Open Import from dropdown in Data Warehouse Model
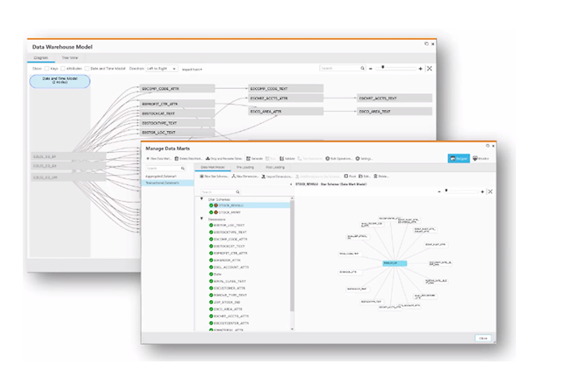This screenshot has height=384, width=588. point(192,69)
